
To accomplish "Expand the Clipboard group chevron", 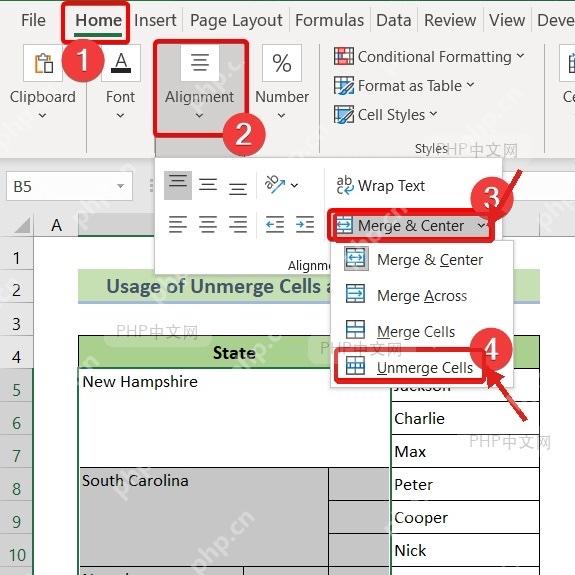I will click(43, 116).
